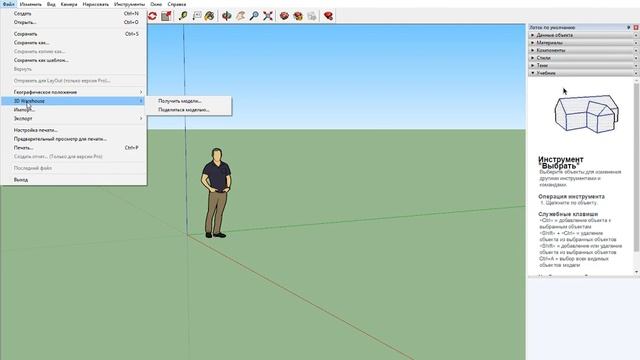Image resolution: width=640 pixels, height=360 pixels.
Task: Open the Экспорт submenu
Action: point(74,118)
